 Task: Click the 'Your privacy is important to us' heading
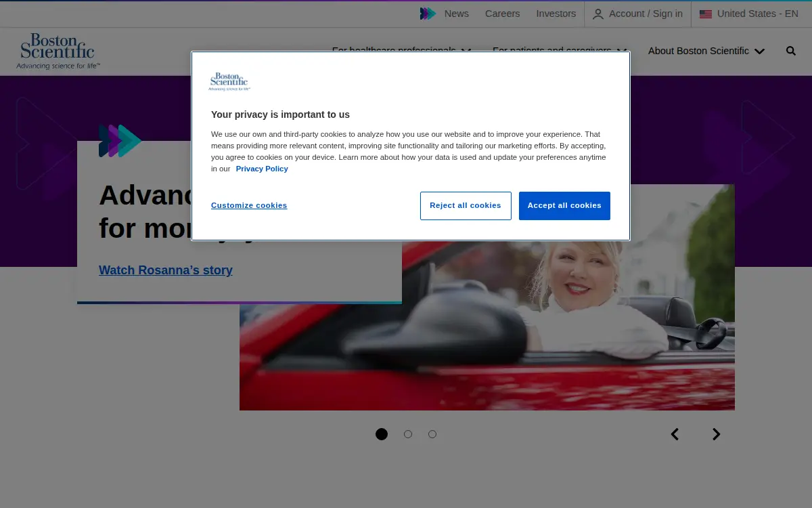(280, 114)
